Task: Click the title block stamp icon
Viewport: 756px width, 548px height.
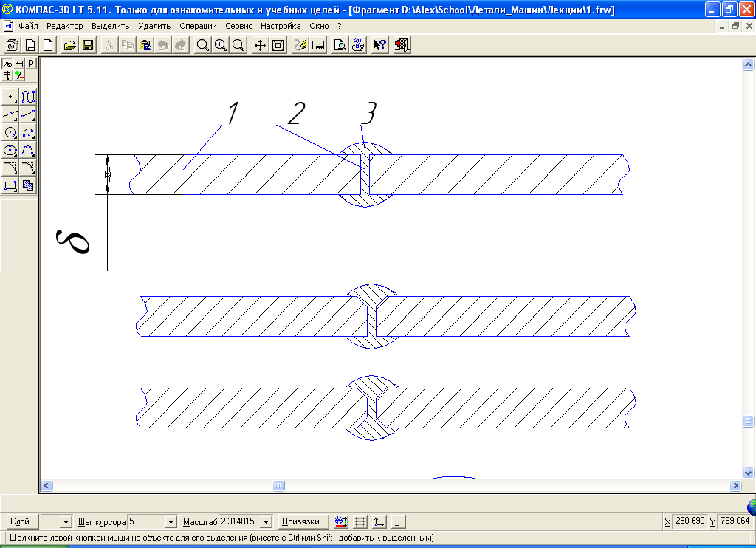Action: pos(318,45)
